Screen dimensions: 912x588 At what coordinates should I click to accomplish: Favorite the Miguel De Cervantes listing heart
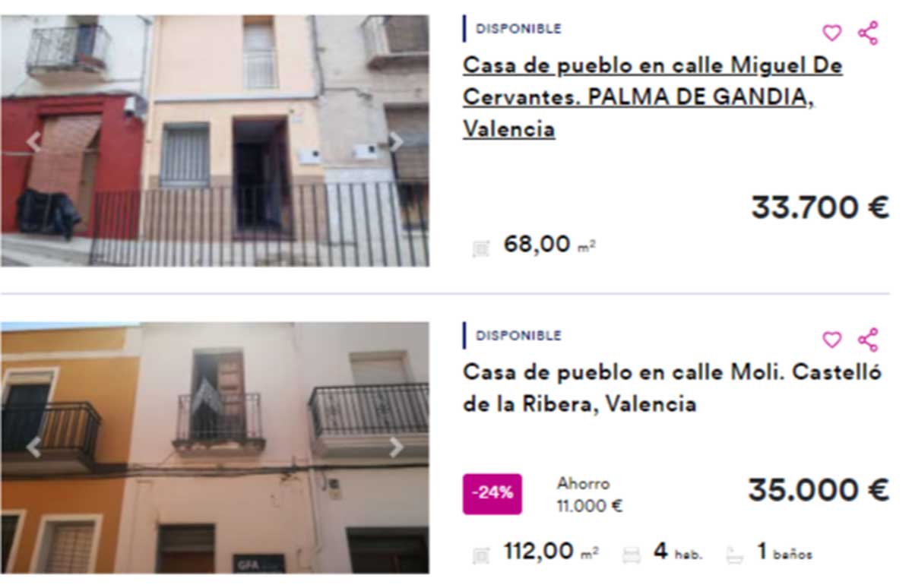[x=832, y=33]
